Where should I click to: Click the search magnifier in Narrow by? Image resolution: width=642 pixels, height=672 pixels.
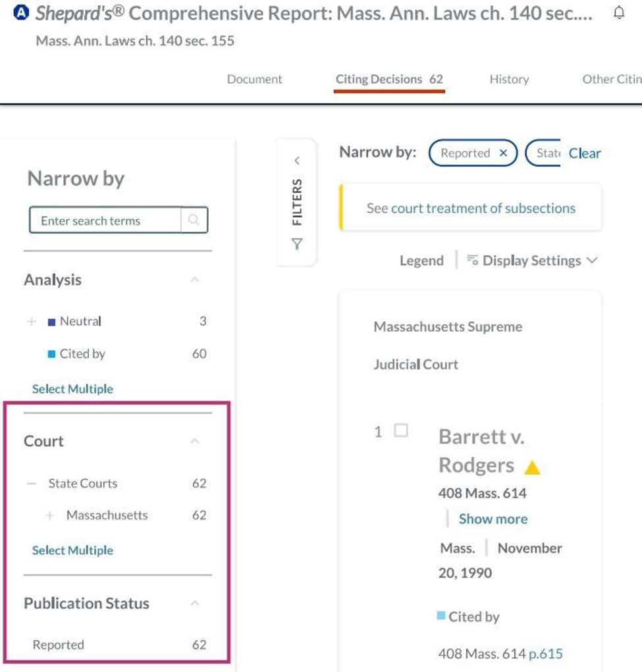click(x=194, y=220)
